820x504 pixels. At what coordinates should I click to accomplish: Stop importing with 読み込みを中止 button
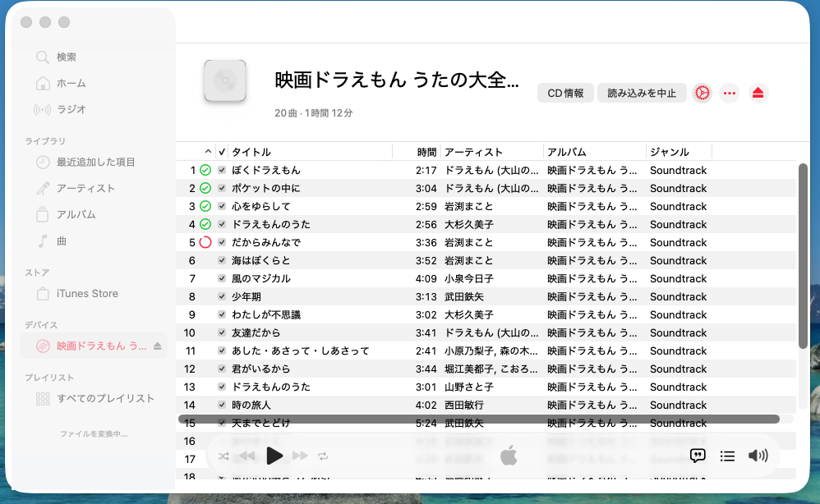[642, 93]
